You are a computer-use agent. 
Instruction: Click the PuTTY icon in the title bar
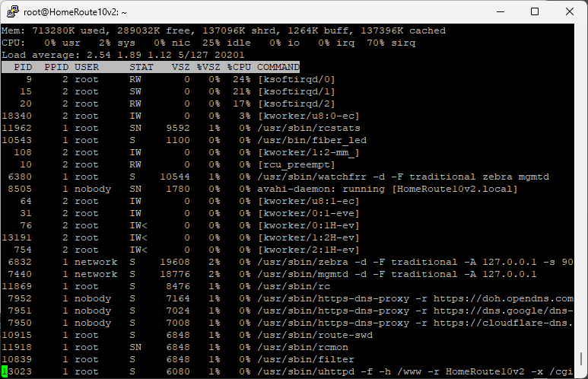click(x=12, y=11)
